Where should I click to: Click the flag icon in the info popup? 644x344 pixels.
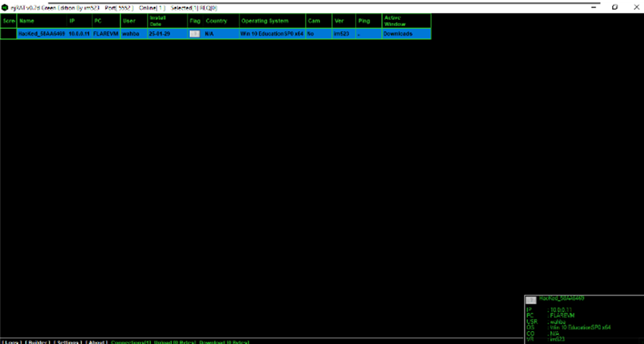(531, 300)
